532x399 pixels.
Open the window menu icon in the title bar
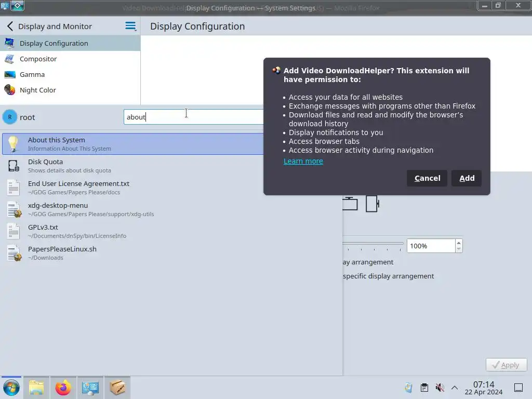[x=5, y=5]
